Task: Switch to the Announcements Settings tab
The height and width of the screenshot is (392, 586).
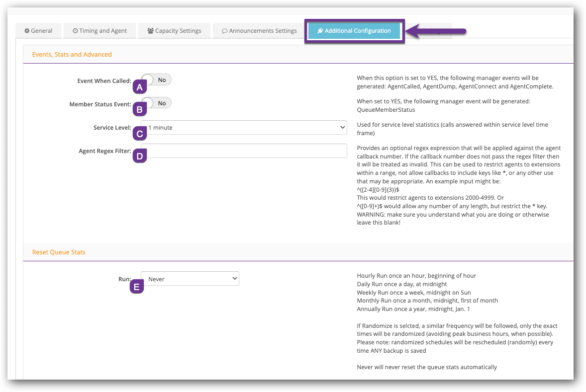Action: tap(258, 30)
